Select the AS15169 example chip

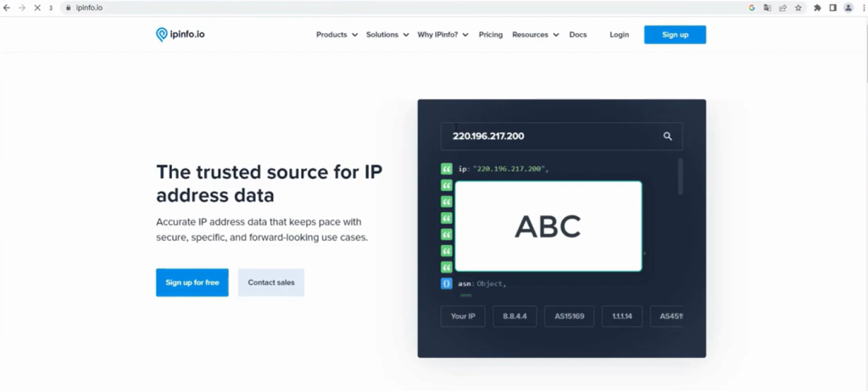[x=569, y=316]
